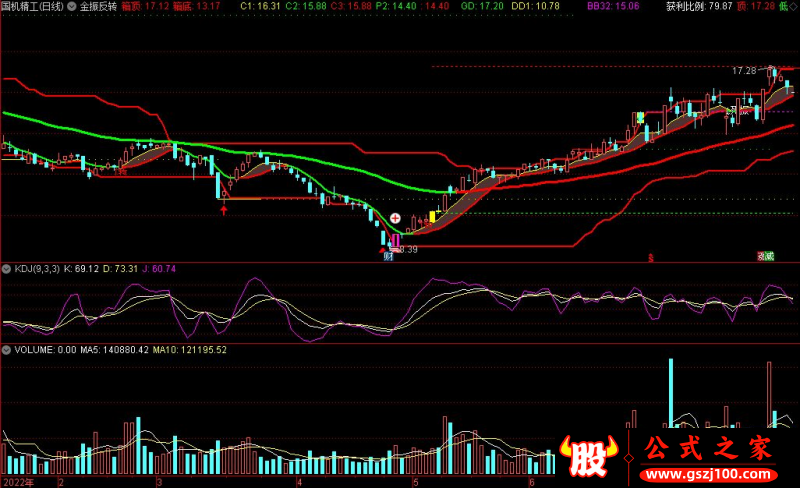Click the tallest cyan volume bar in June

click(671, 393)
